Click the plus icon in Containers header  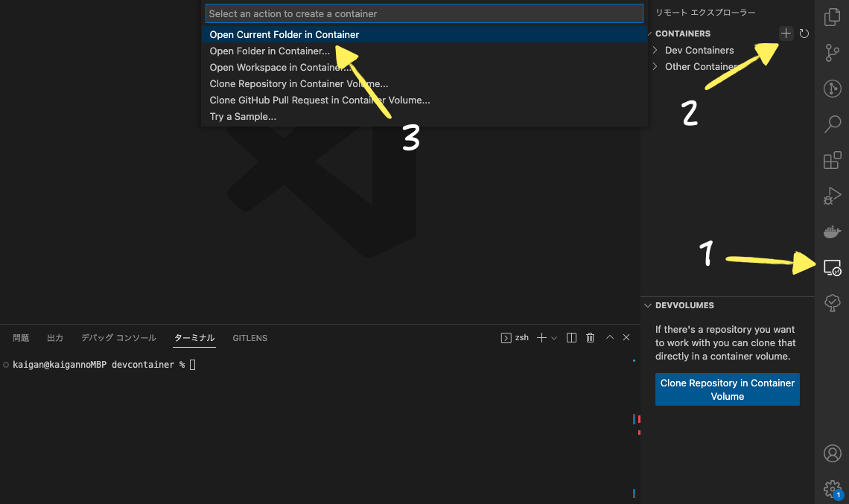pos(786,34)
